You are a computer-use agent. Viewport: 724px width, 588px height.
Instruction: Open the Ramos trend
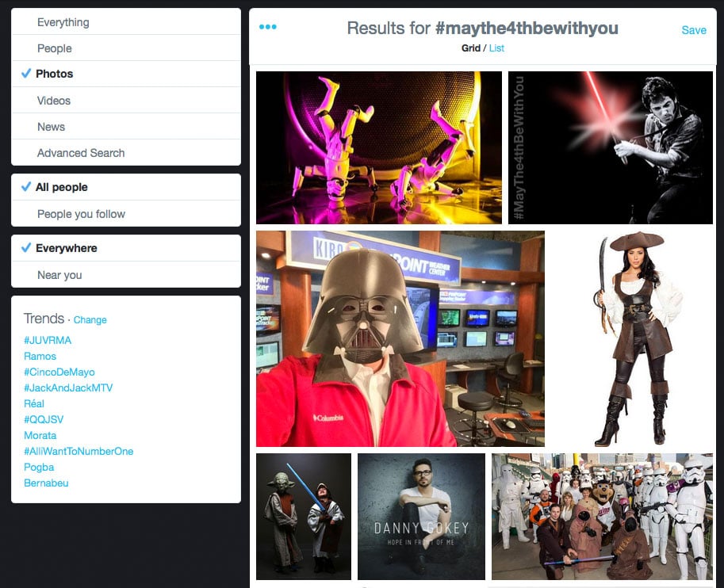coord(40,357)
